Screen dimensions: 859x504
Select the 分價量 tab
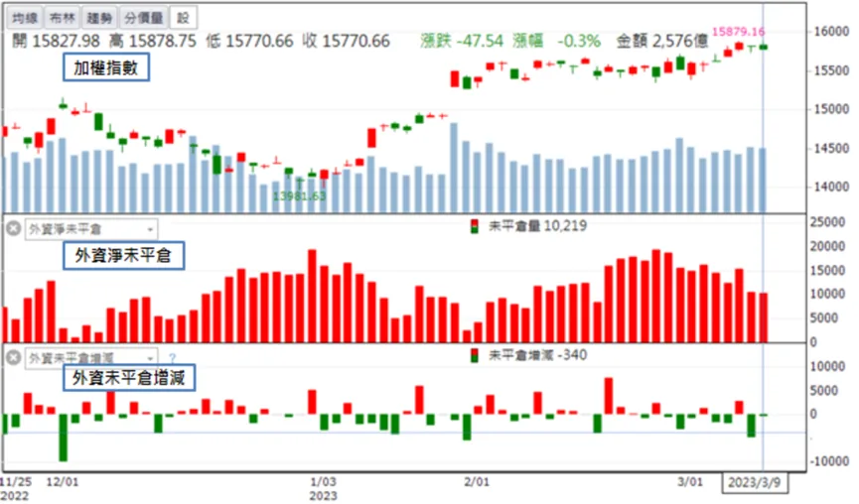[x=143, y=18]
